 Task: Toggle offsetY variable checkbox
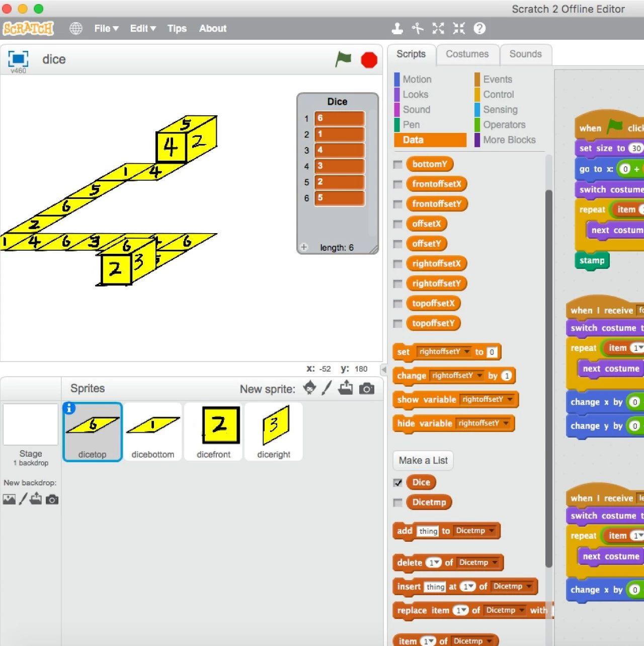click(x=398, y=244)
